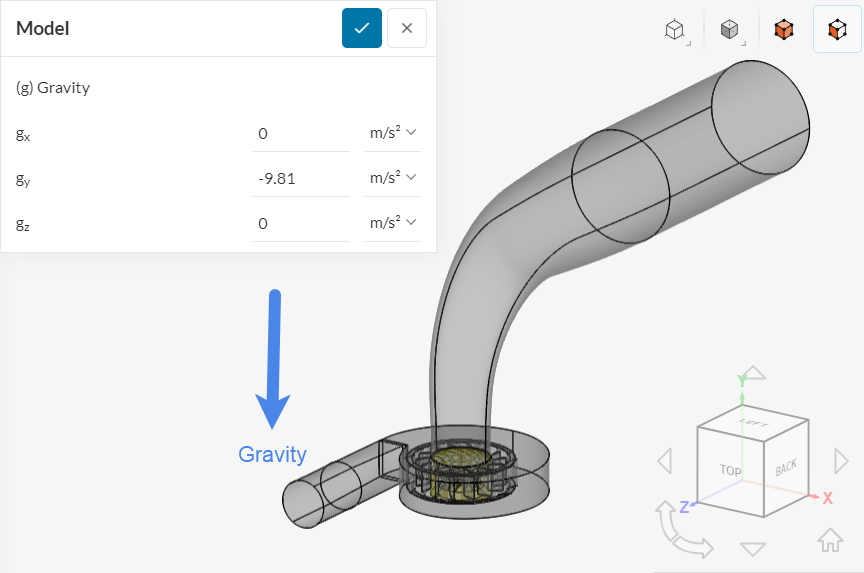Close the Model panel
Viewport: 864px width, 573px height.
click(x=406, y=28)
